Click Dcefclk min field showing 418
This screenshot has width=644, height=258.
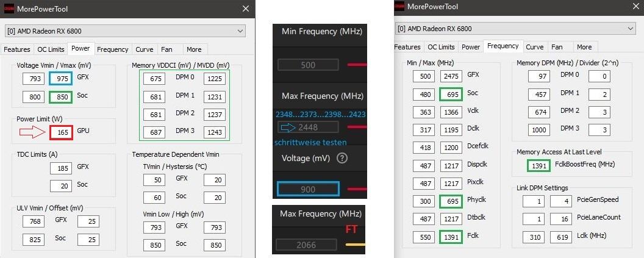(x=424, y=148)
